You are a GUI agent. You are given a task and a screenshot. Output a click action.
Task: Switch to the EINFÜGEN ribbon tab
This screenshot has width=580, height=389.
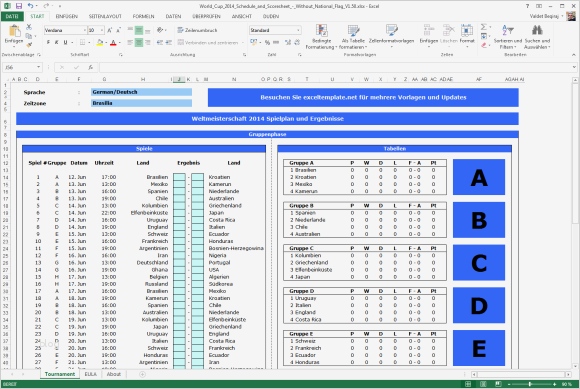point(67,16)
